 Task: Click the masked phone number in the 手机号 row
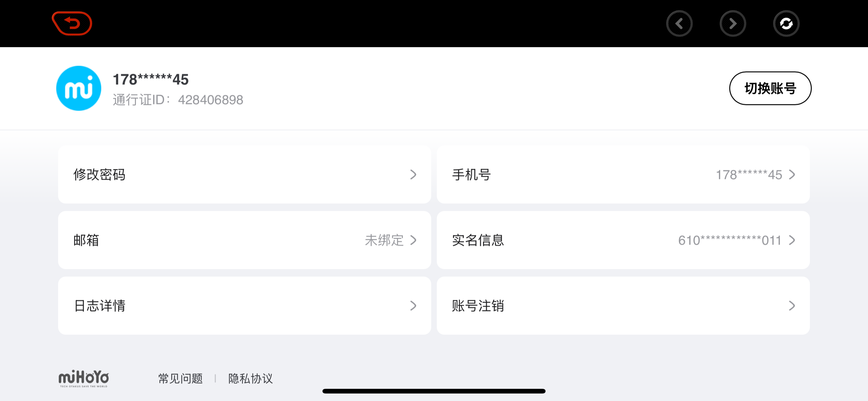point(749,175)
